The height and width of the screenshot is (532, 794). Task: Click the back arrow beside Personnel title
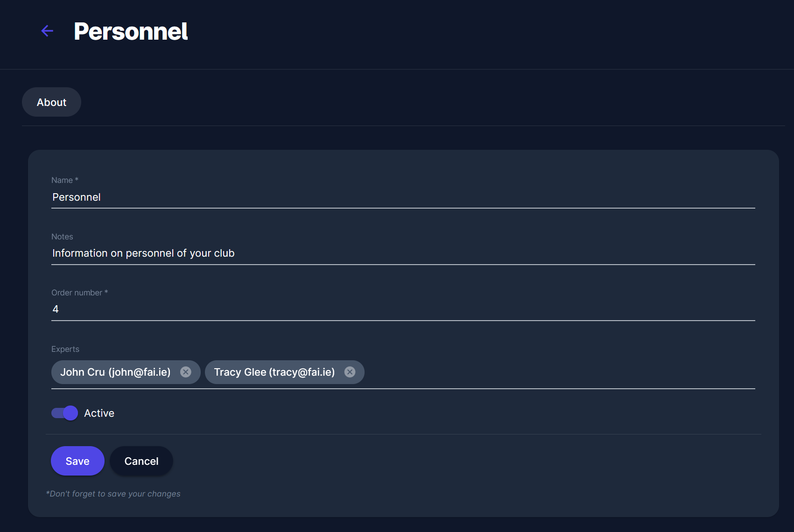[47, 31]
